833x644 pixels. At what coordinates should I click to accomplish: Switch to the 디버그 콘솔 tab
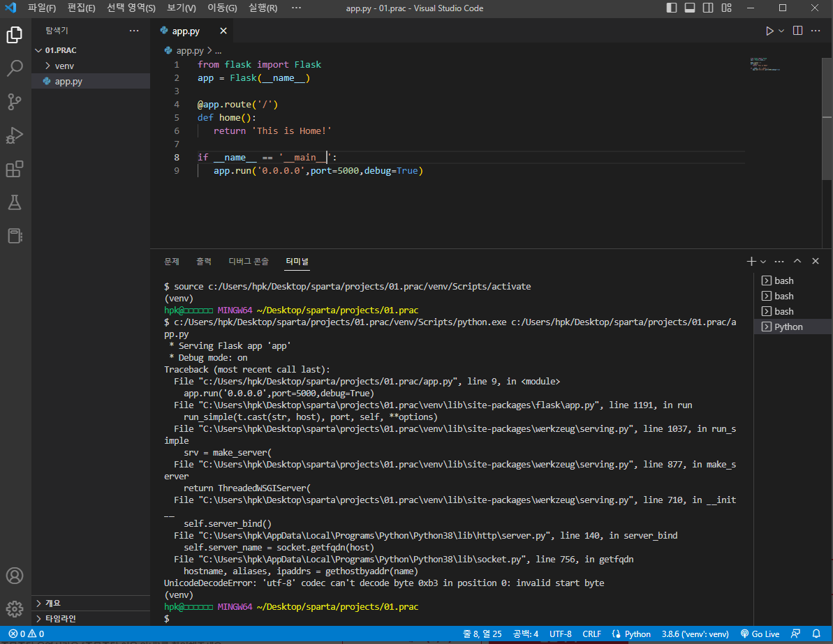pyautogui.click(x=249, y=261)
